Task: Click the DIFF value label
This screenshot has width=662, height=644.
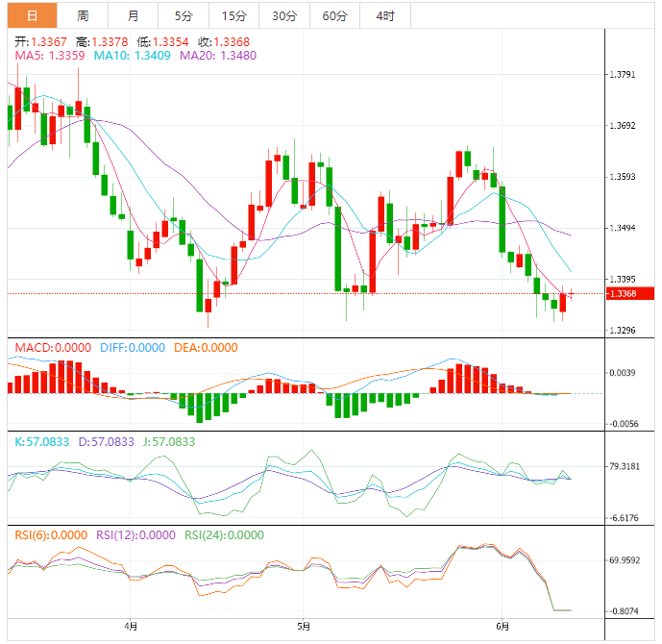Action: click(131, 348)
